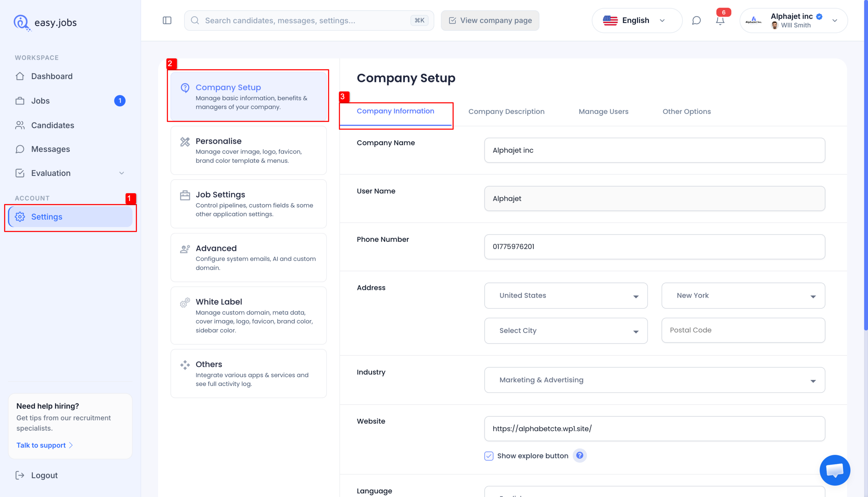Open Candidates in sidebar
The height and width of the screenshot is (497, 868).
(x=70, y=125)
